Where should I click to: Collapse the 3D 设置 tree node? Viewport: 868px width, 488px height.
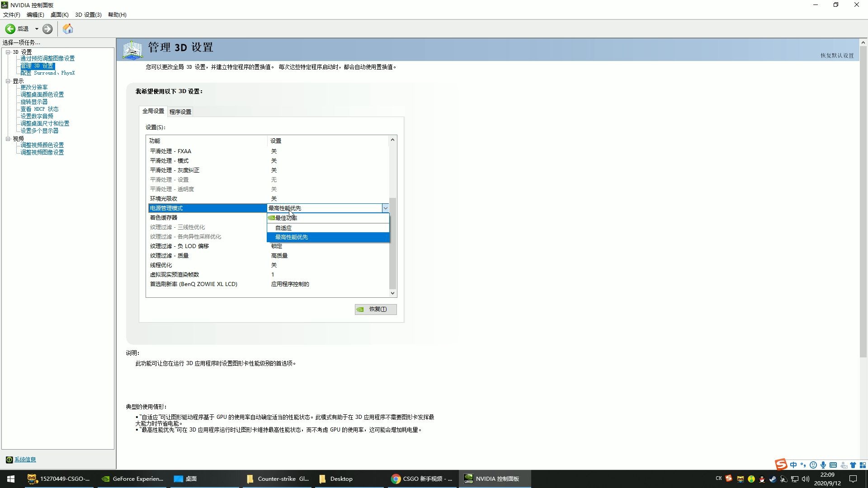tap(8, 52)
